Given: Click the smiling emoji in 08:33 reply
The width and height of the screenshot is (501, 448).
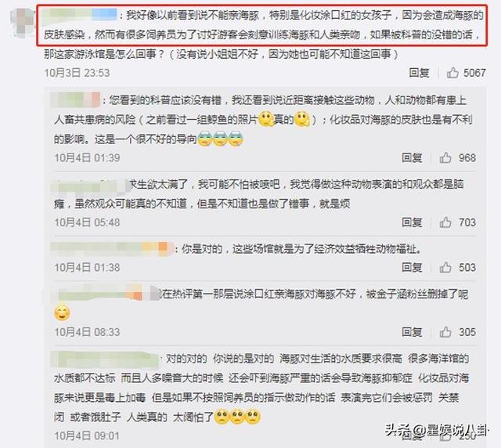Looking at the screenshot, I should (x=62, y=313).
